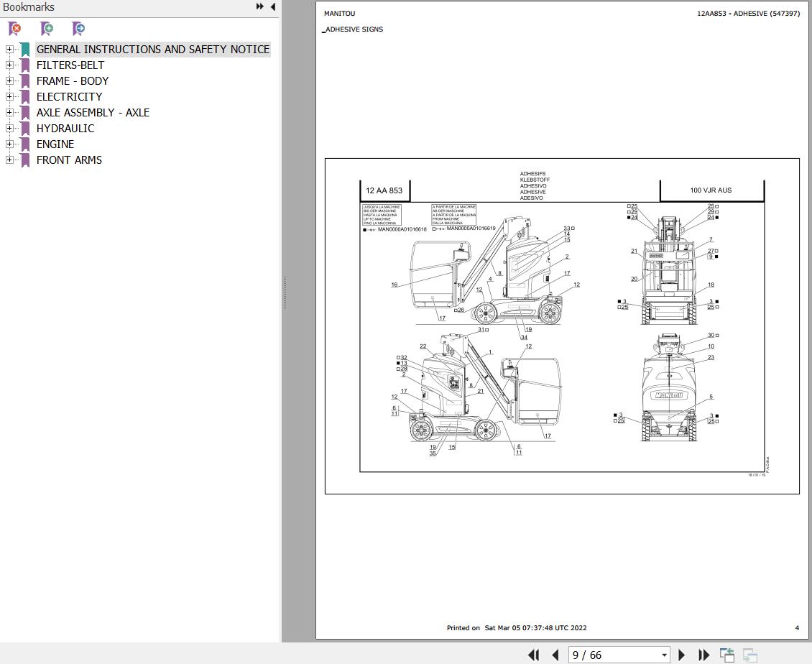Viewport: 812px width, 664px height.
Task: Click the teal bookmark icon for GENERAL INSTRUCTIONS
Action: tap(25, 50)
